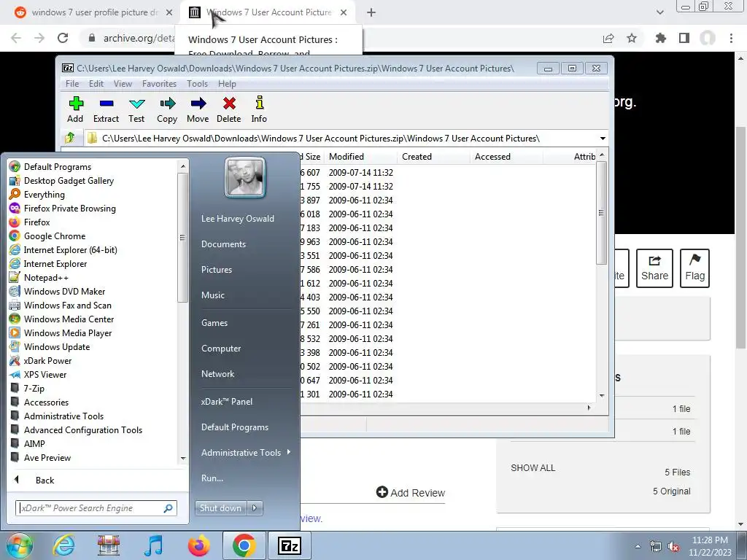Open the Info toolbar icon
Image resolution: width=747 pixels, height=560 pixels.
[x=259, y=109]
